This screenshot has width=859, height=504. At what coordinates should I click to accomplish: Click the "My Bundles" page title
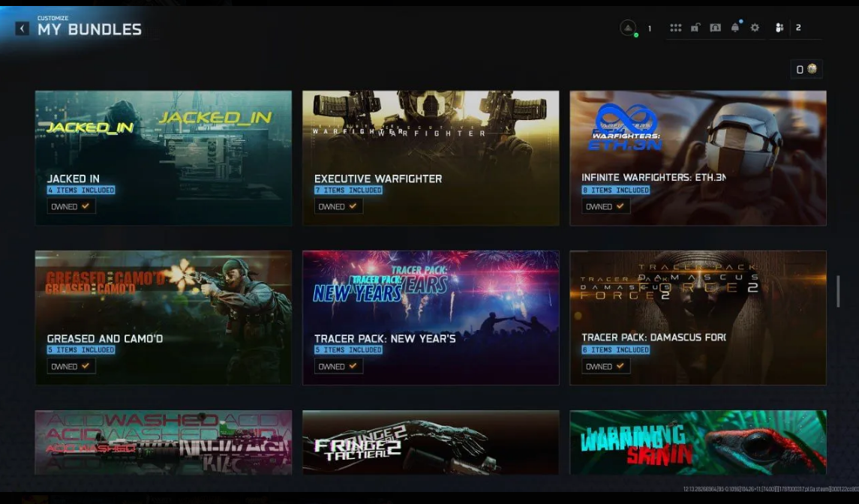[89, 29]
